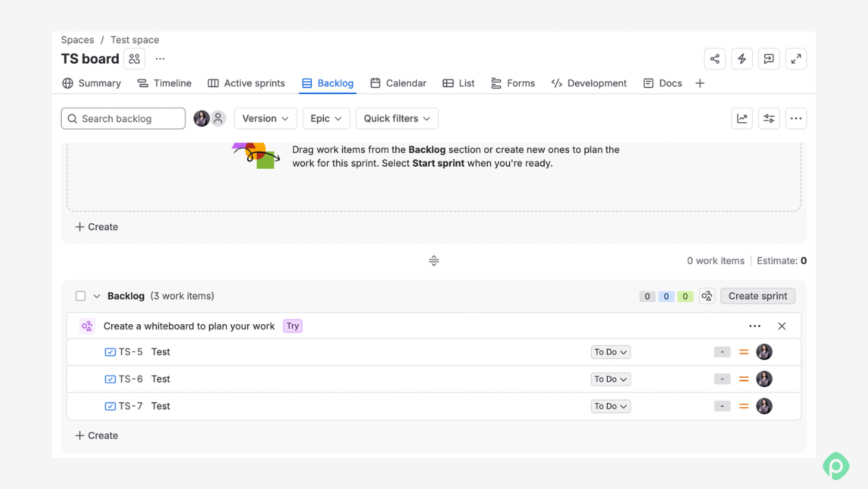Open team members icon beside TS board

(135, 59)
